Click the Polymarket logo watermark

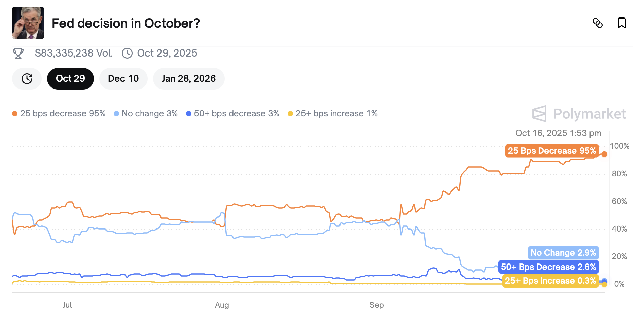tap(579, 114)
